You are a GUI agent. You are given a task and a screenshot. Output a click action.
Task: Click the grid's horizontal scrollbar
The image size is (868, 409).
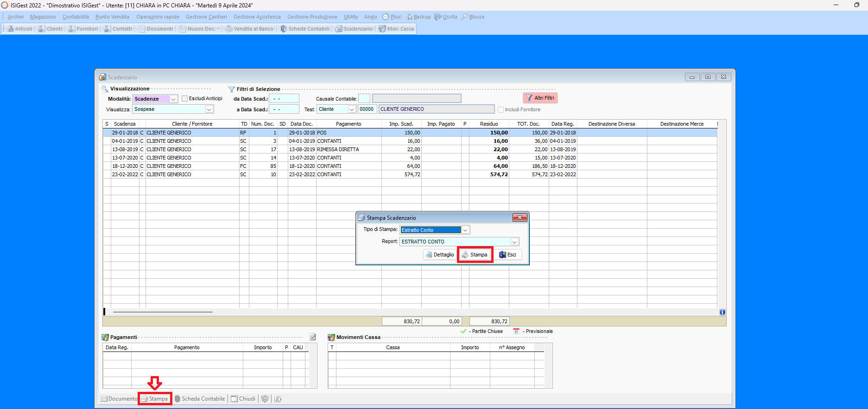(162, 312)
